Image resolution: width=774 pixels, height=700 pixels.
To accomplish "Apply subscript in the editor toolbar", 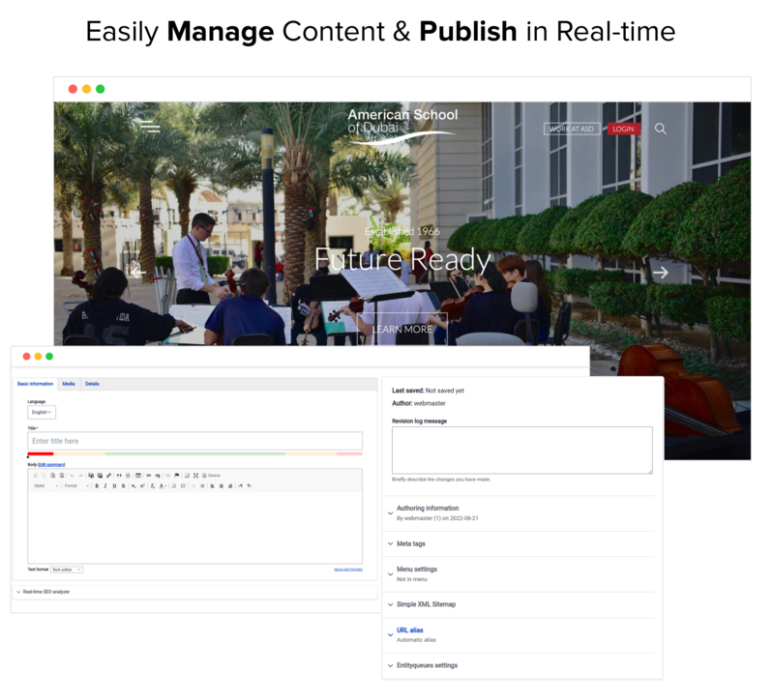I will [134, 486].
